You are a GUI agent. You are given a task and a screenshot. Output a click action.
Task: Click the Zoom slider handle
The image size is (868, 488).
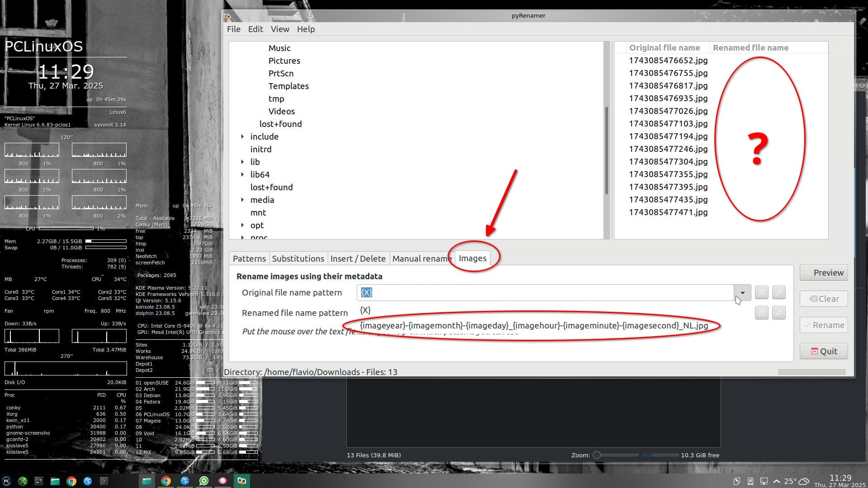pos(597,455)
